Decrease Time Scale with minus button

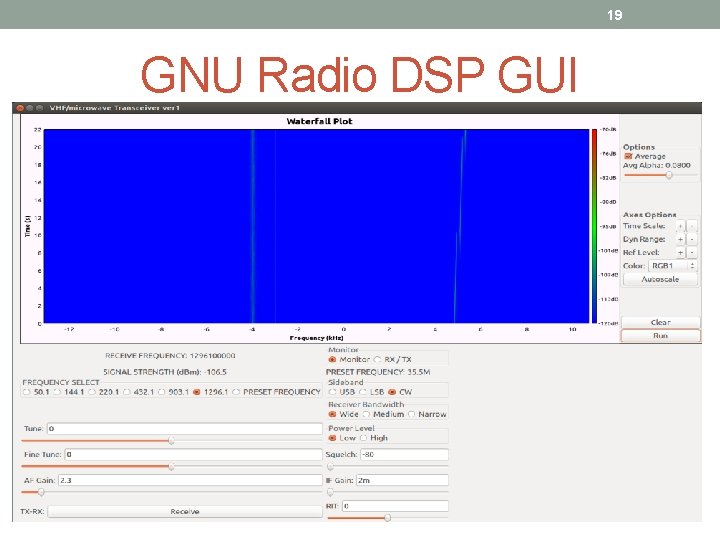pos(692,226)
